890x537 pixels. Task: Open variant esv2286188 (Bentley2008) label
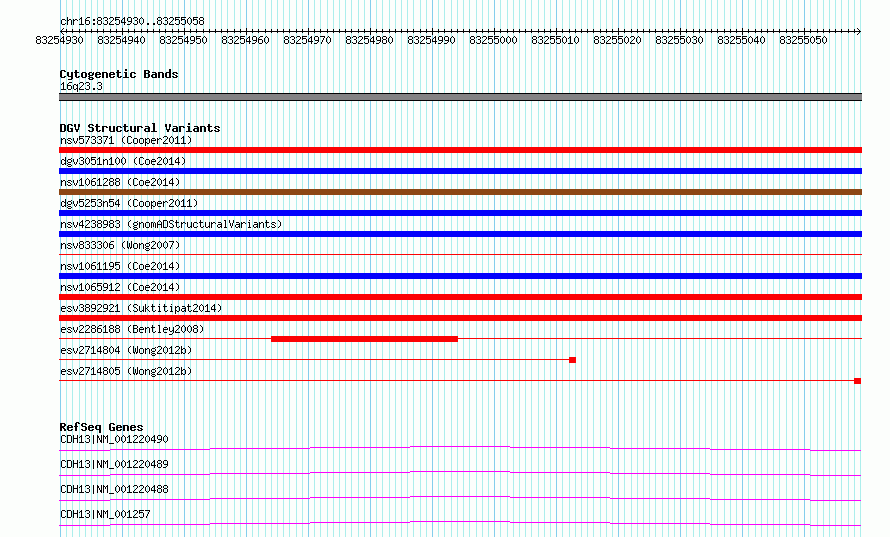click(x=132, y=329)
